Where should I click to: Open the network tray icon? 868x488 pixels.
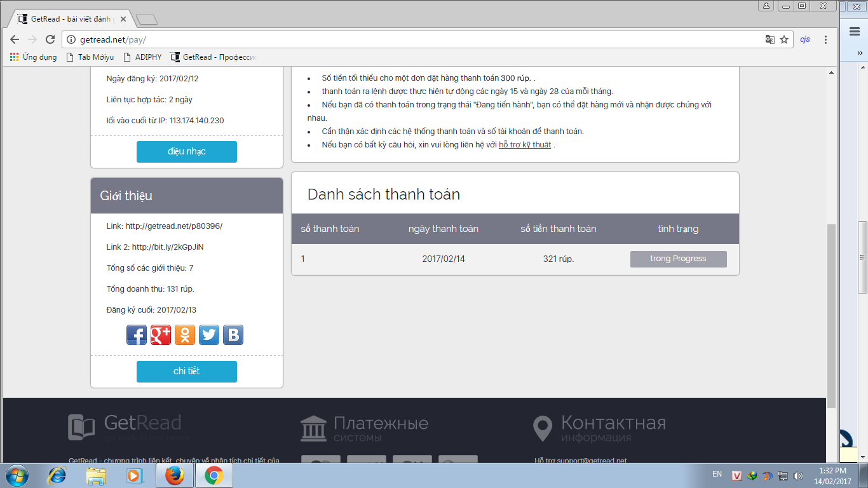[783, 475]
